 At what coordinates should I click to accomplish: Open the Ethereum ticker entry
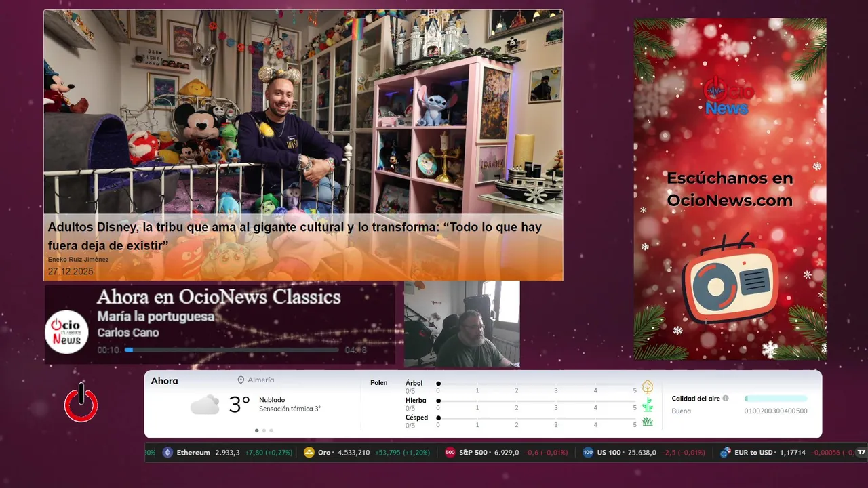click(227, 453)
